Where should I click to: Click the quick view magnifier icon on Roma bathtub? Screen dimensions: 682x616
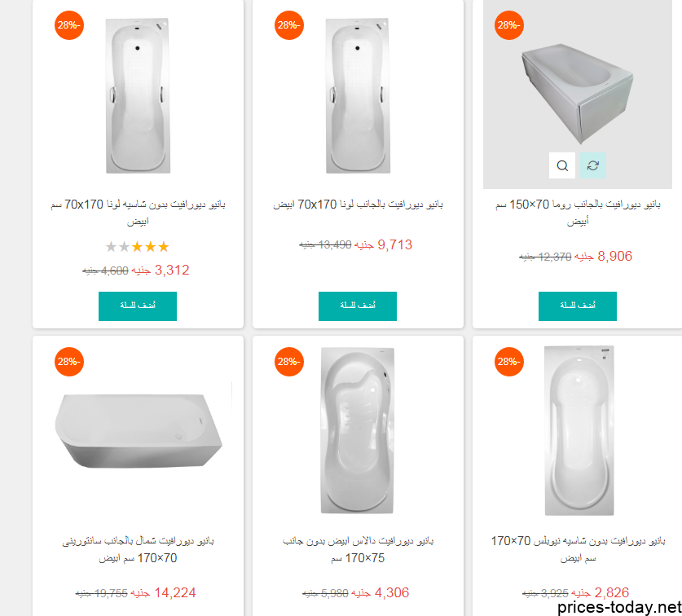pyautogui.click(x=562, y=165)
